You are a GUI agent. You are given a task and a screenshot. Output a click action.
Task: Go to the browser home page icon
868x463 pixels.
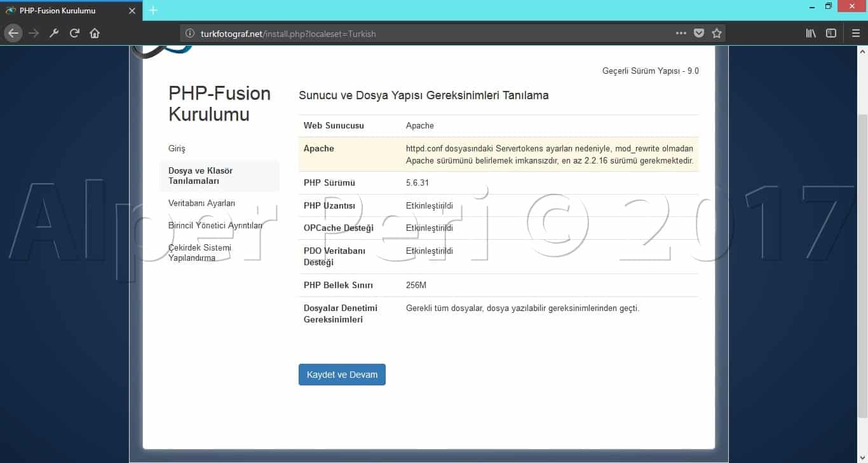(95, 33)
